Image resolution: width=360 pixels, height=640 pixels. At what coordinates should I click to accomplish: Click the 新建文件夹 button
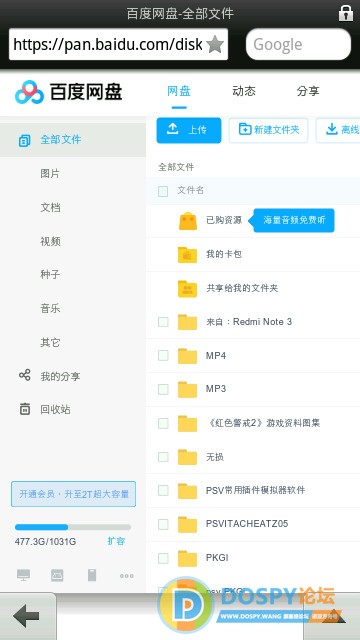click(x=268, y=130)
